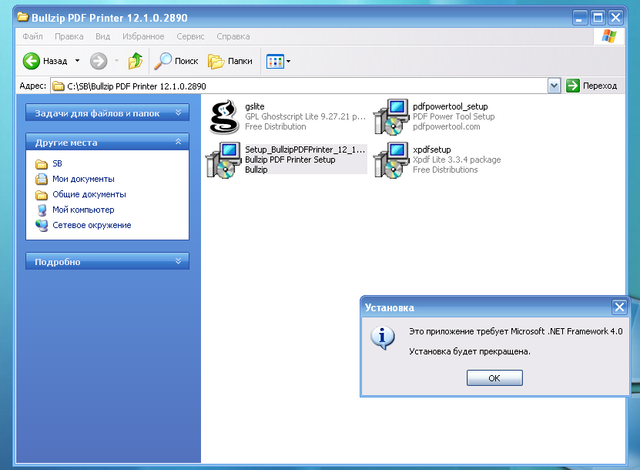Click the pdfpowertool_setup file name text
The width and height of the screenshot is (640, 470).
coord(450,106)
